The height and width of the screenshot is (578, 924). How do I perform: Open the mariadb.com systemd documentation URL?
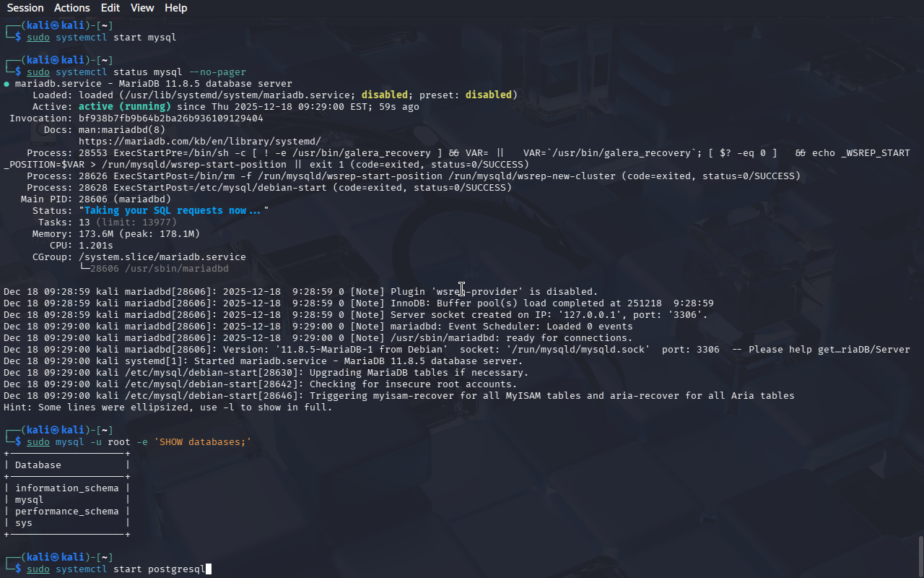coord(199,142)
